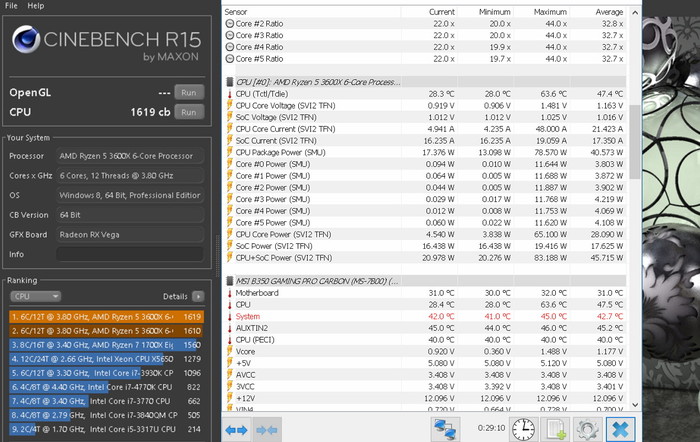Select Core i5-3317U ranking entry

point(106,429)
